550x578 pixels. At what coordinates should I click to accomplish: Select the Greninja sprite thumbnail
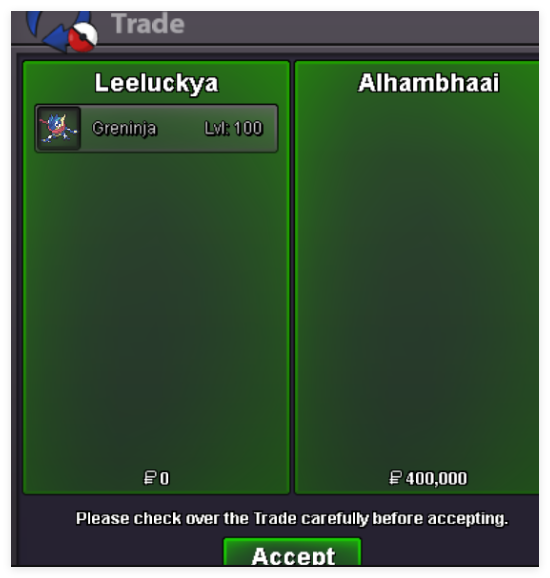click(x=59, y=128)
